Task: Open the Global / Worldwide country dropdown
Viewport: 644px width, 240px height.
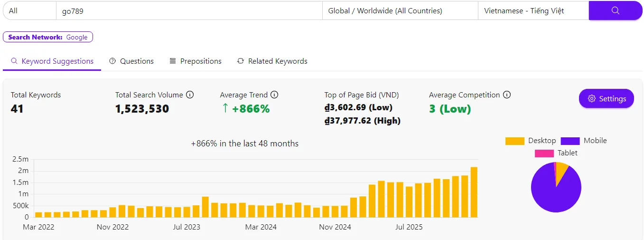Action: [400, 10]
